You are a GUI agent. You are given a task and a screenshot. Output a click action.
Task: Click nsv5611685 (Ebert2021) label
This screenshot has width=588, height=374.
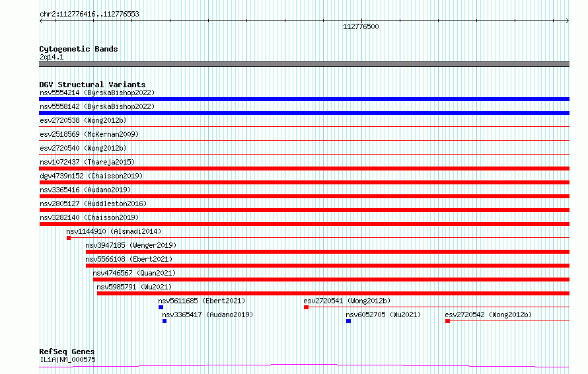click(202, 301)
